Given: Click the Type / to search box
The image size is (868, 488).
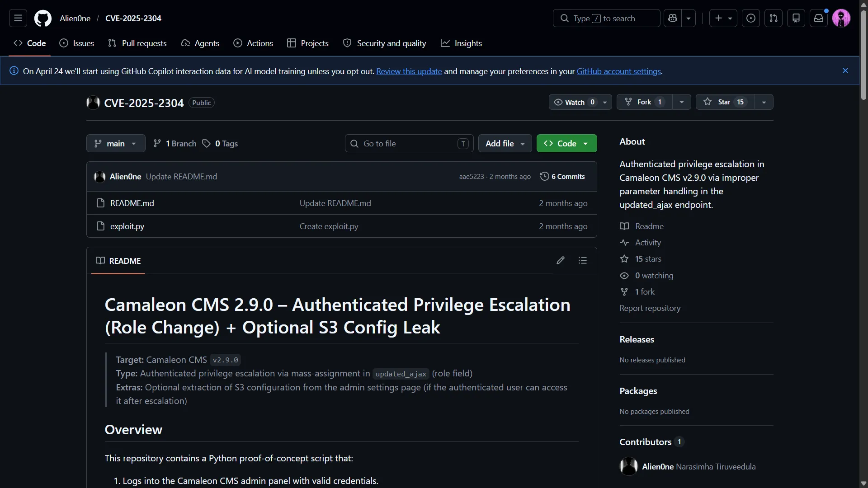Looking at the screenshot, I should click(606, 18).
